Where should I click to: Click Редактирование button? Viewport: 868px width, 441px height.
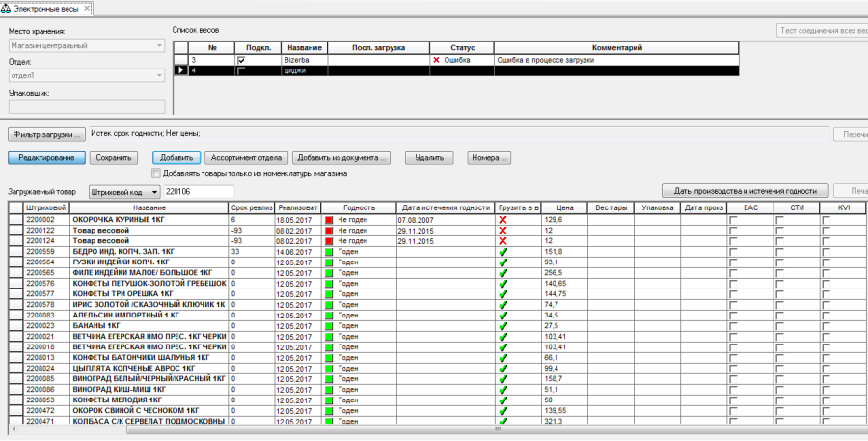(x=46, y=158)
